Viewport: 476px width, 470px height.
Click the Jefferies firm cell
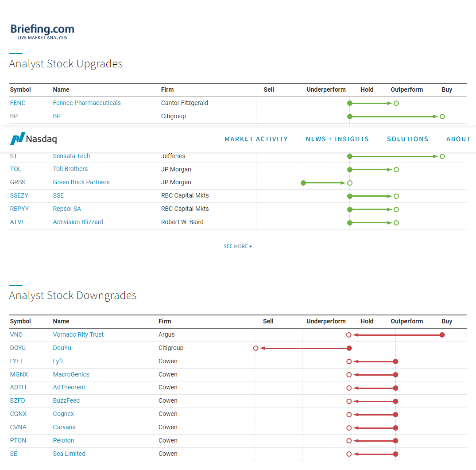[173, 156]
